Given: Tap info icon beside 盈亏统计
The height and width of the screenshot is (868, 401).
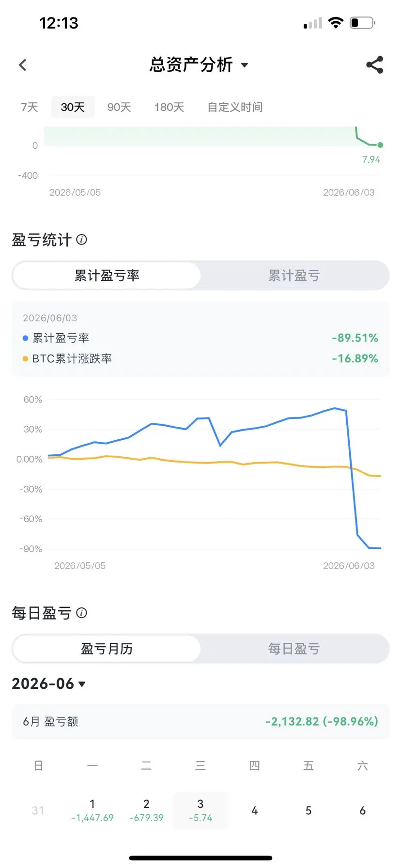Looking at the screenshot, I should [82, 239].
